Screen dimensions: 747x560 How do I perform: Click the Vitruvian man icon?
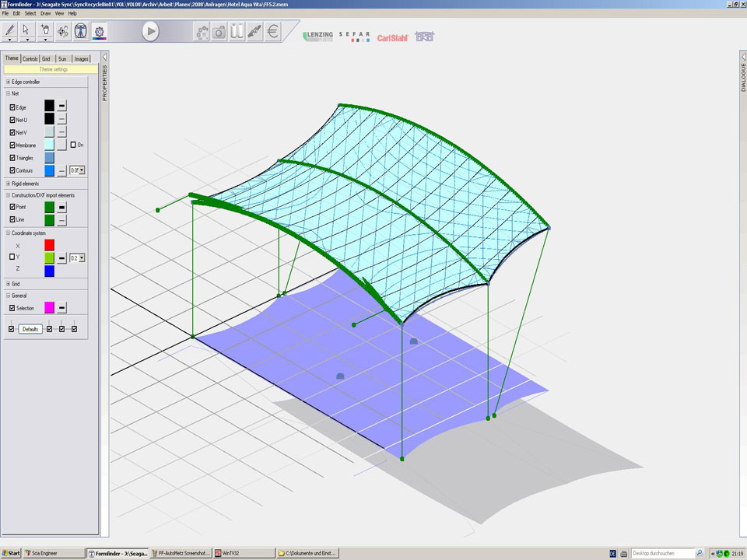(81, 31)
